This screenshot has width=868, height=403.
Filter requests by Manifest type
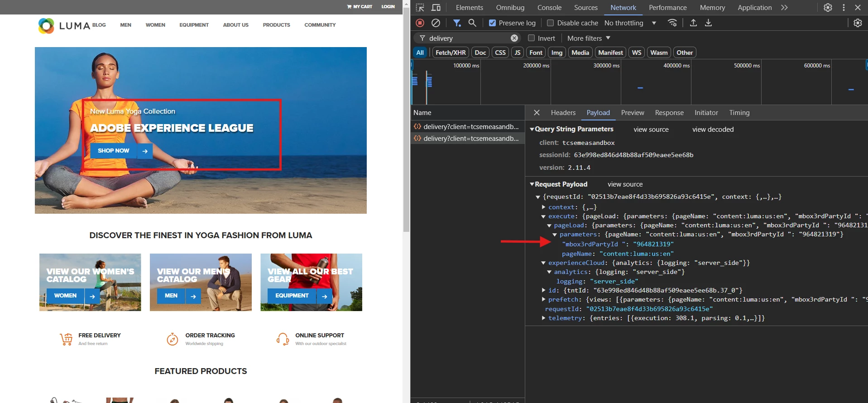pyautogui.click(x=610, y=53)
